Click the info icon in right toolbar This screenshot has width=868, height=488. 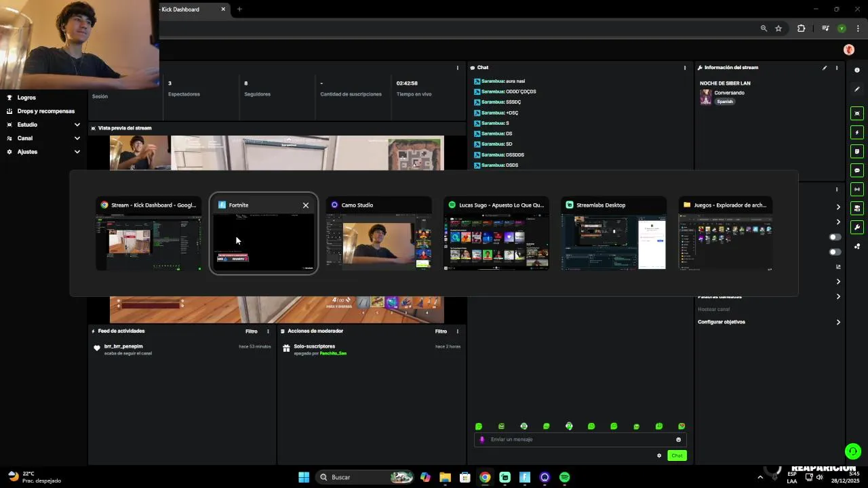click(857, 70)
